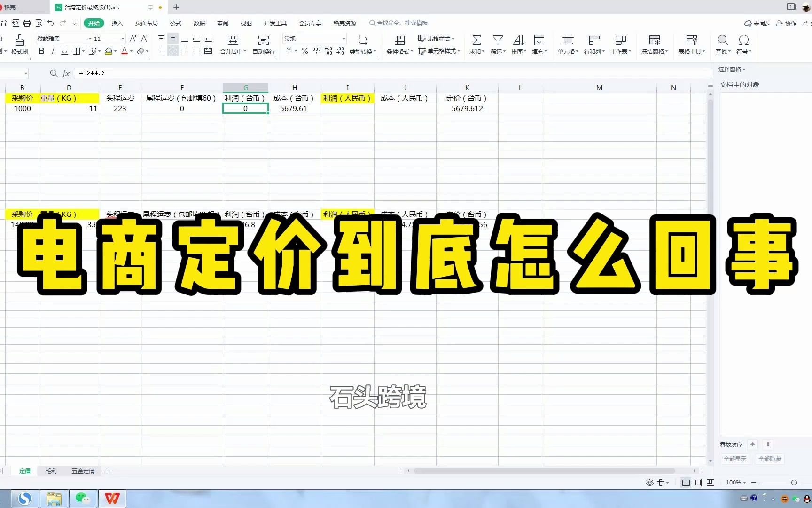Move object down in stacking order

tap(768, 444)
